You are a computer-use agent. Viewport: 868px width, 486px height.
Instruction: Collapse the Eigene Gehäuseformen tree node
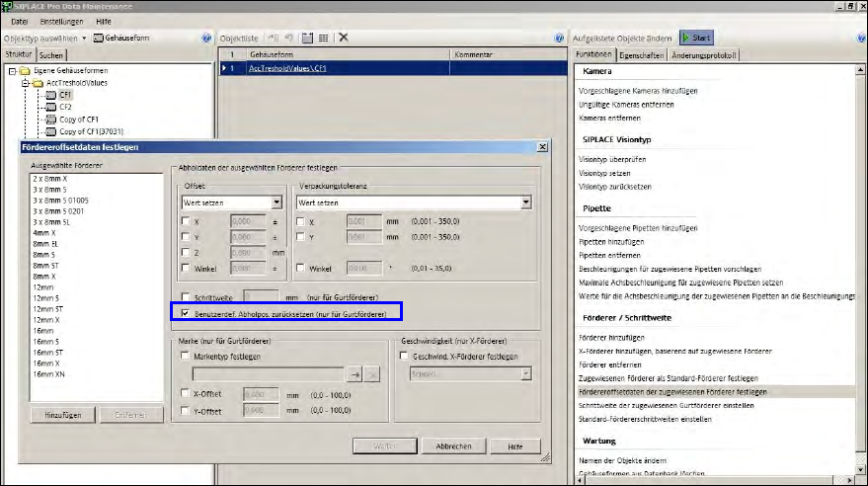[x=12, y=71]
